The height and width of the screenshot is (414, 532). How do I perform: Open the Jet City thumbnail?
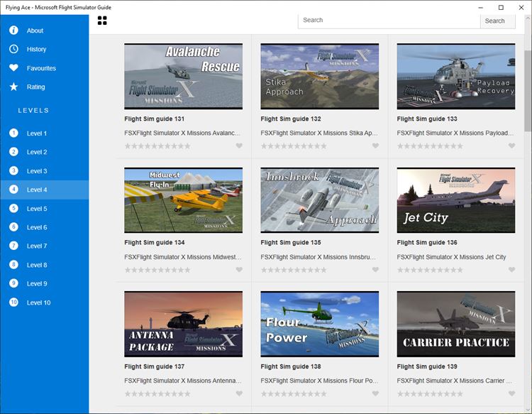coord(456,200)
